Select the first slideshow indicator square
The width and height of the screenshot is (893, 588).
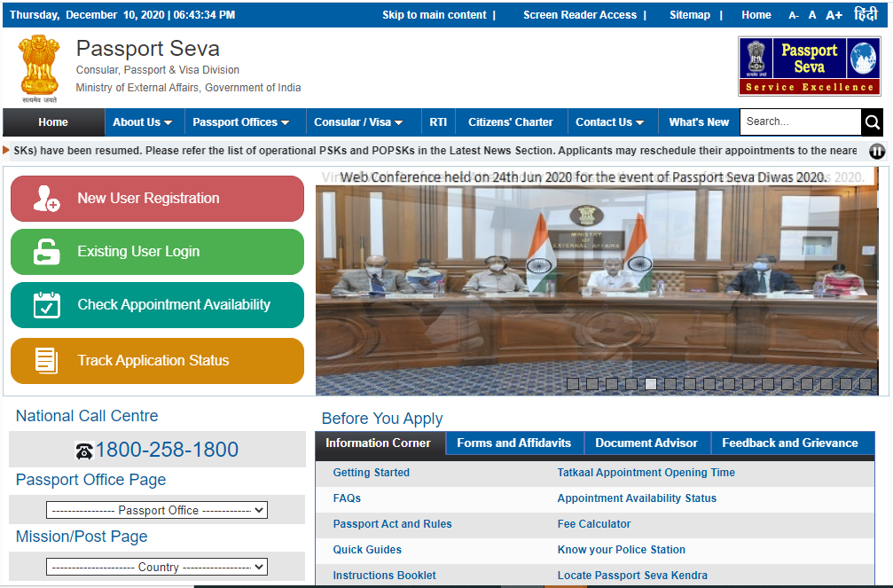coord(573,384)
